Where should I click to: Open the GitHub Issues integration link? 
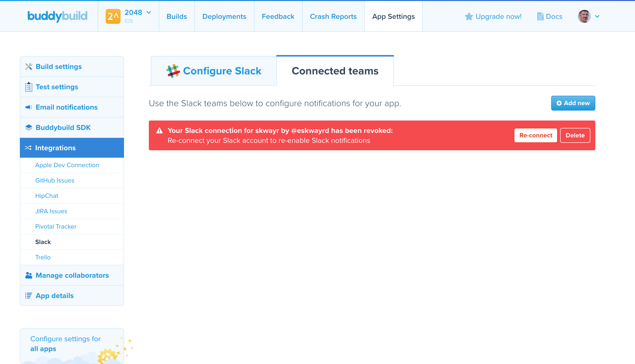tap(55, 180)
